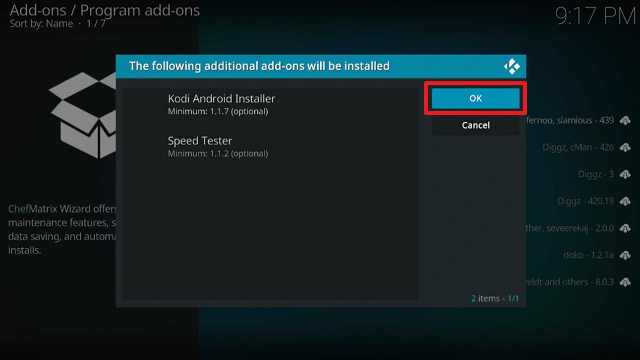Click cloud download icon beside 'doko - 1.2.1a'
This screenshot has height=360, width=640.
(625, 255)
